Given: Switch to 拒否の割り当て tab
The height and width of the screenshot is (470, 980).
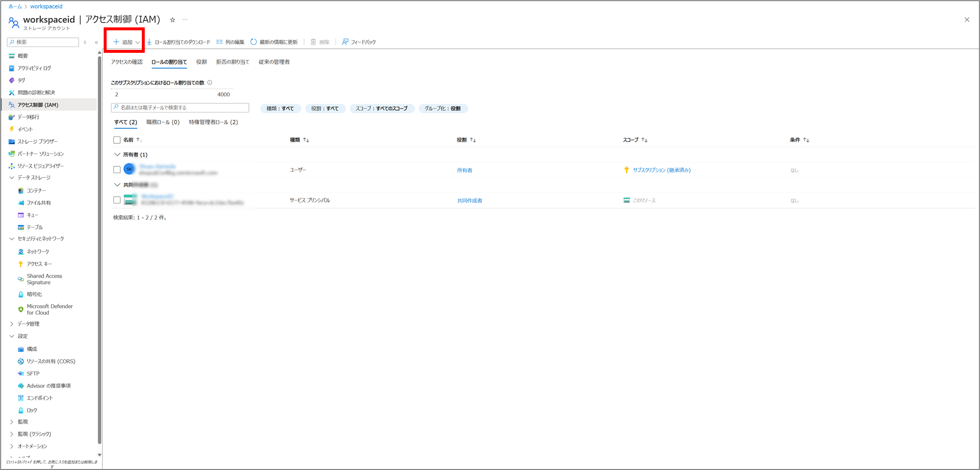Looking at the screenshot, I should (232, 62).
